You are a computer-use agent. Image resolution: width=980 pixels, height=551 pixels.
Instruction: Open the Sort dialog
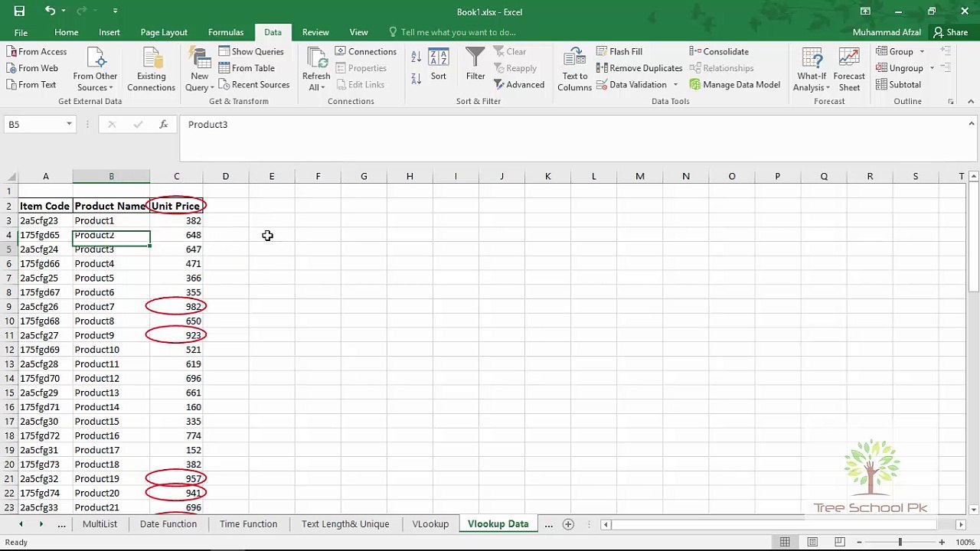click(438, 64)
